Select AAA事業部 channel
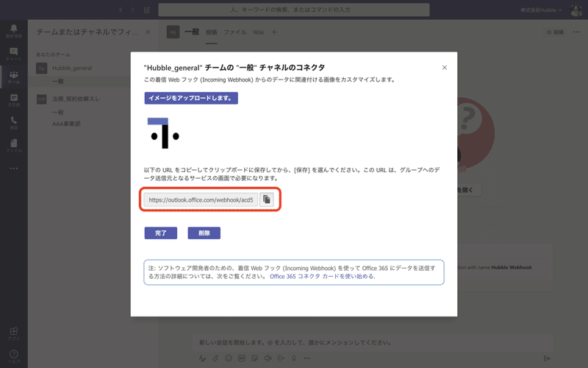This screenshot has height=368, width=588. point(66,124)
